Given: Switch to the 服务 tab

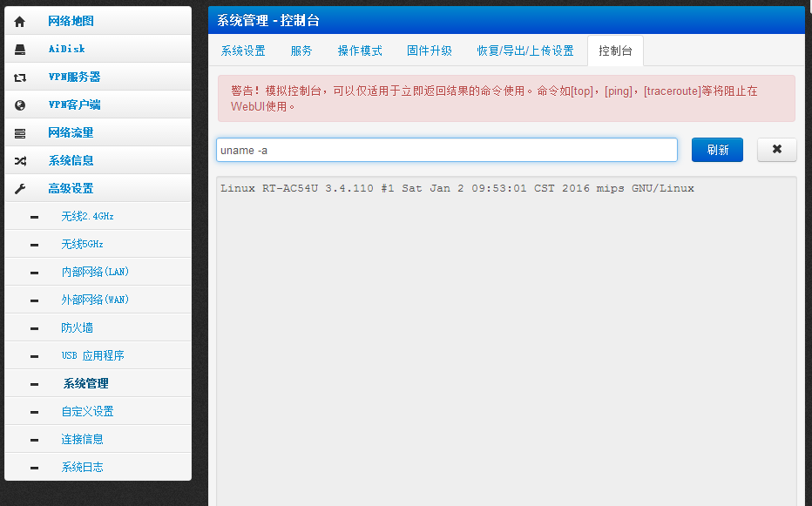Looking at the screenshot, I should [x=301, y=51].
